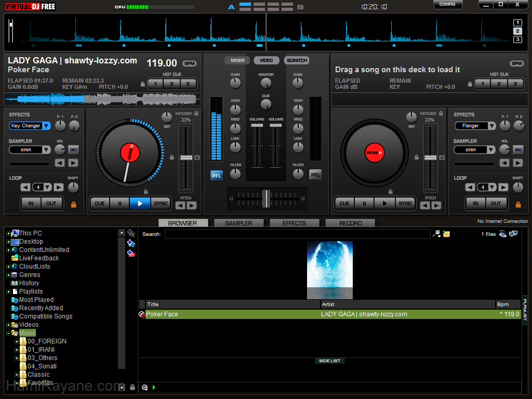The height and width of the screenshot is (399, 532).
Task: Select waveform zoom level 3
Action: pyautogui.click(x=517, y=39)
